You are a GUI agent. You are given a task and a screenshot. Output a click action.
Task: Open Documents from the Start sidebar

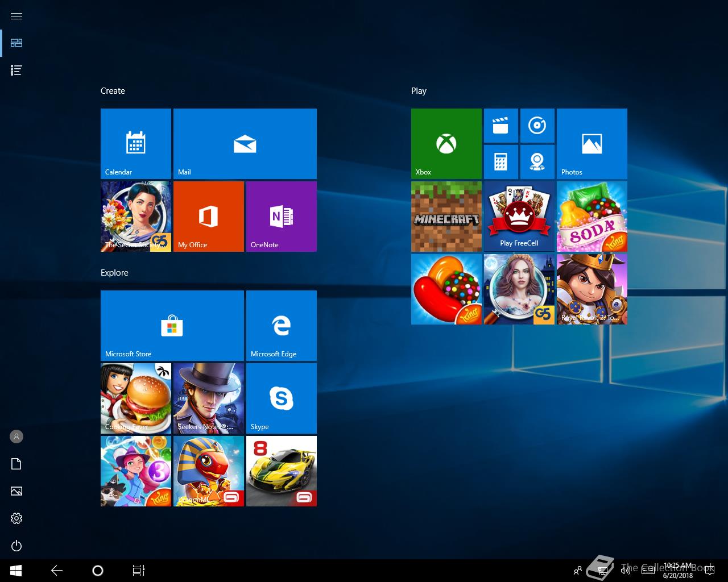(x=16, y=464)
